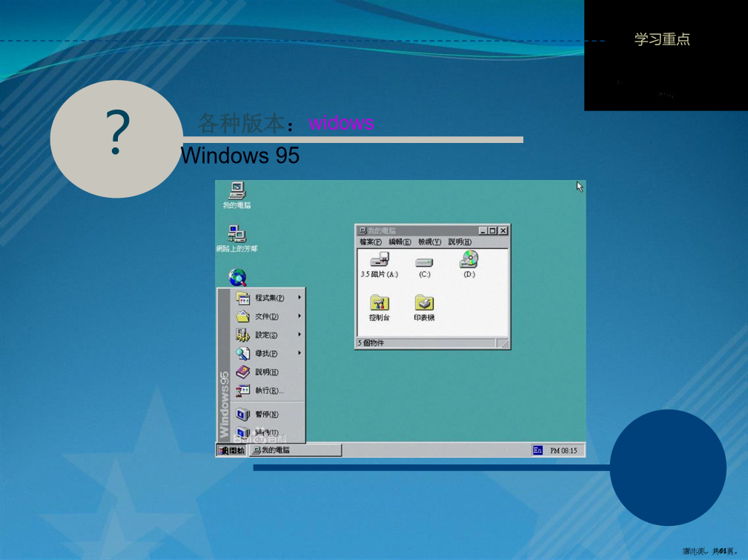Minimize the 我的電腦 window

(x=483, y=230)
